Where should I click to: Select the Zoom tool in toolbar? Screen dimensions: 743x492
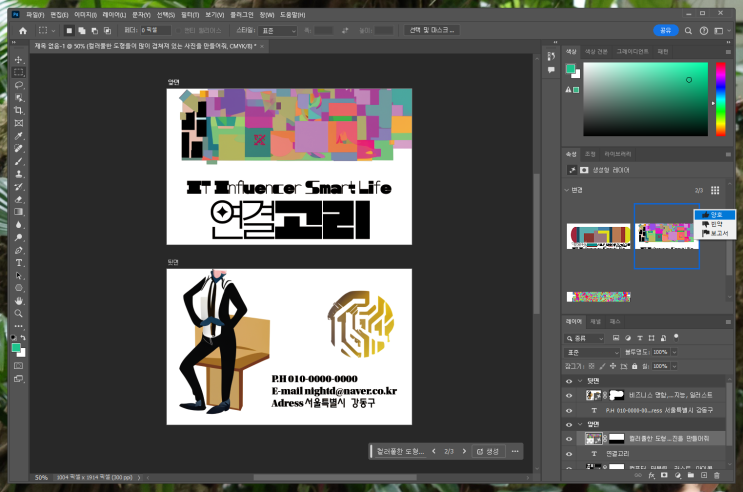pyautogui.click(x=19, y=313)
